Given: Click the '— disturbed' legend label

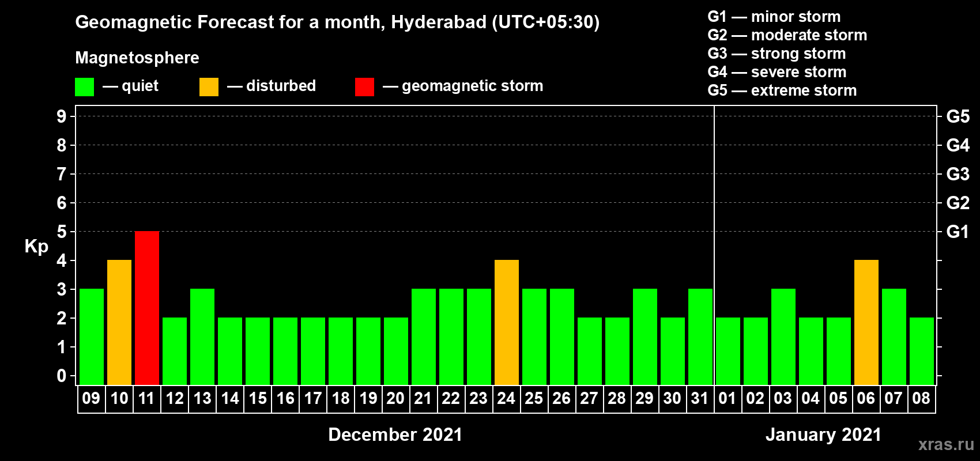Looking at the screenshot, I should coord(272,86).
